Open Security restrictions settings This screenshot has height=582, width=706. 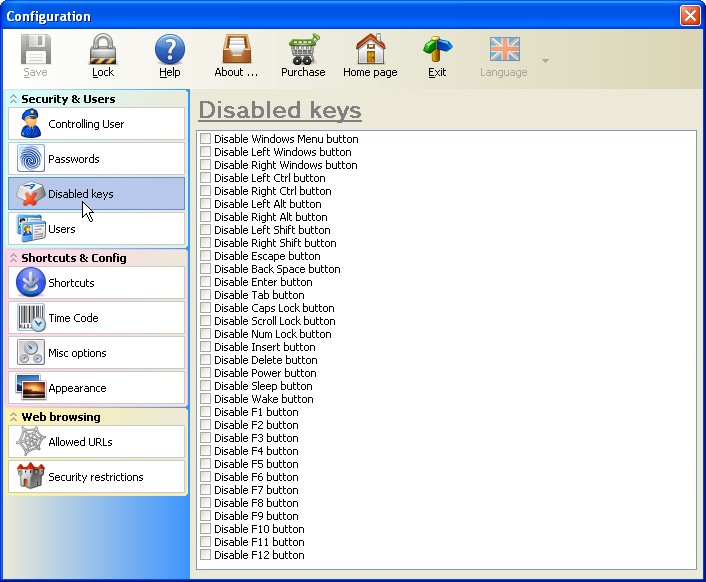point(96,477)
